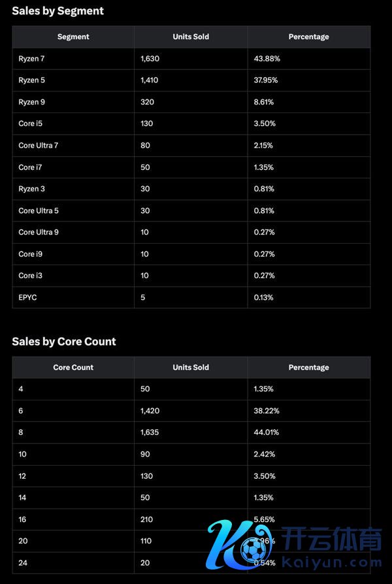Click the Sales by Core Count heading
This screenshot has height=584, width=392.
point(64,341)
